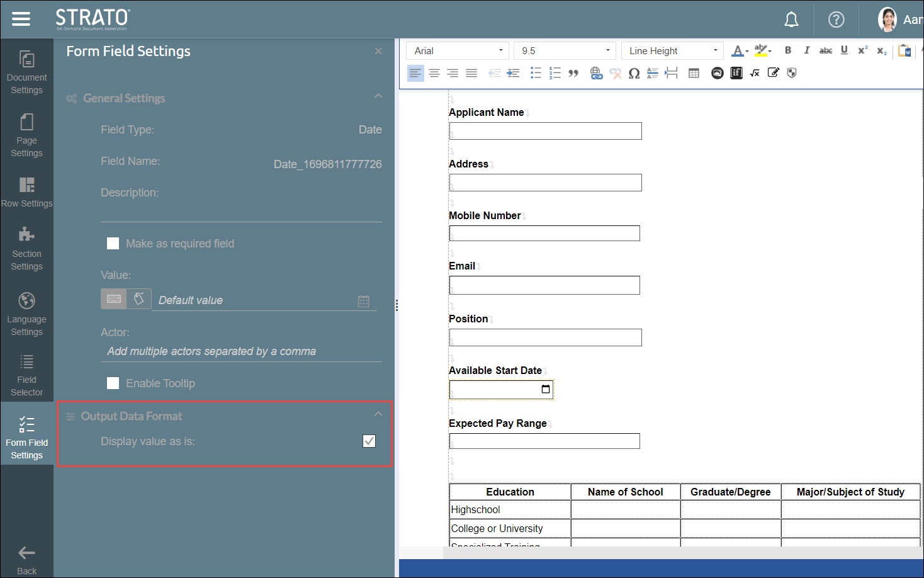Switch to Field Selector panel
Viewport: 924px width, 578px height.
(26, 375)
